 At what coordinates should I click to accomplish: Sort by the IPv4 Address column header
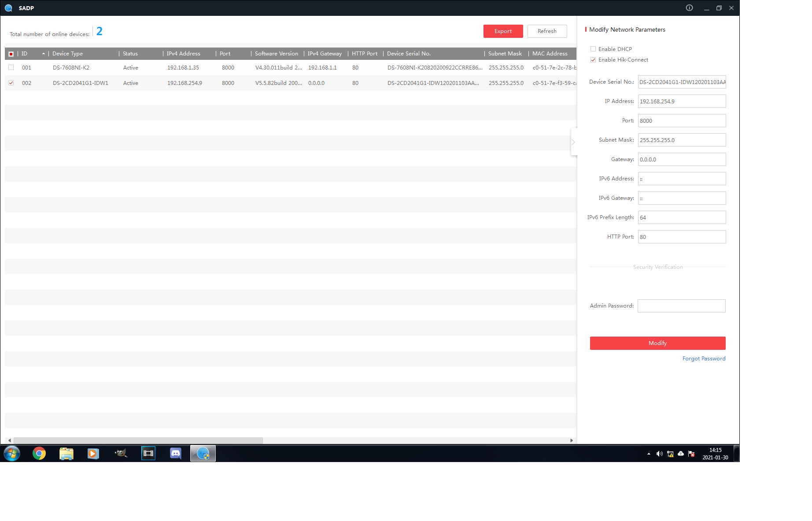pos(183,54)
